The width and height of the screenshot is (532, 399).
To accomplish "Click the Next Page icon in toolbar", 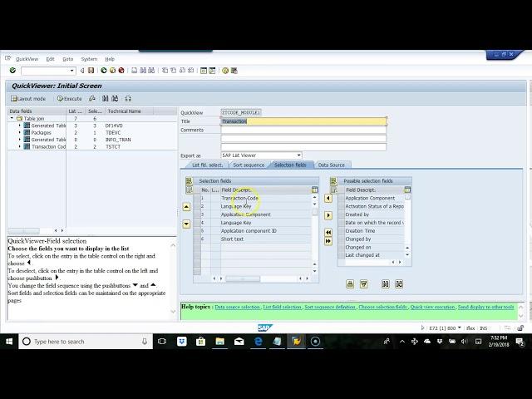I will [182, 71].
